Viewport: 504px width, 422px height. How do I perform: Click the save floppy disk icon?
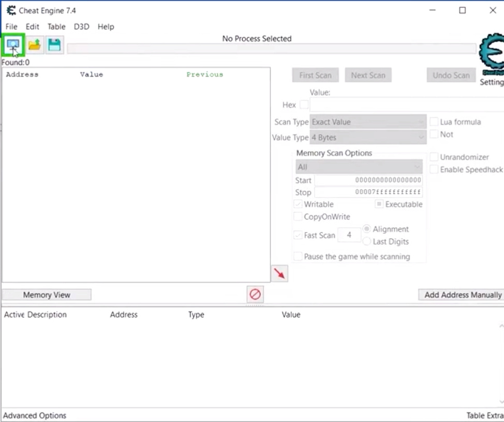click(54, 46)
